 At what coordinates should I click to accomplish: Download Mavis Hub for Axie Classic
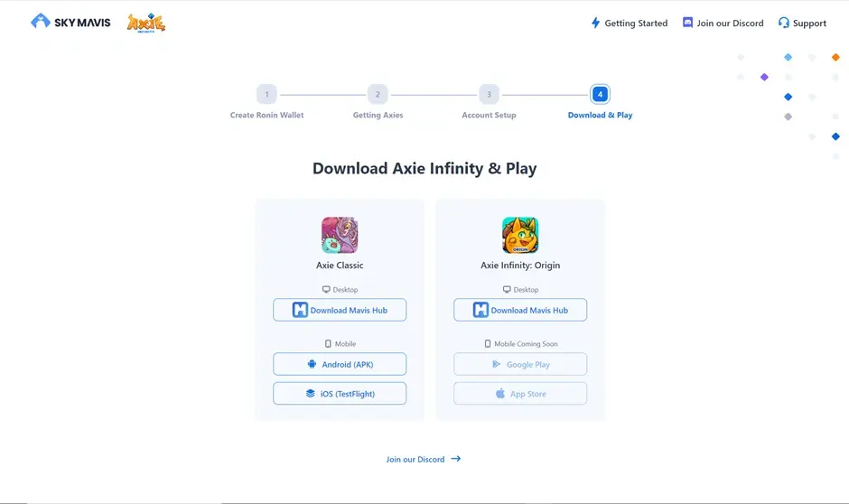(340, 310)
